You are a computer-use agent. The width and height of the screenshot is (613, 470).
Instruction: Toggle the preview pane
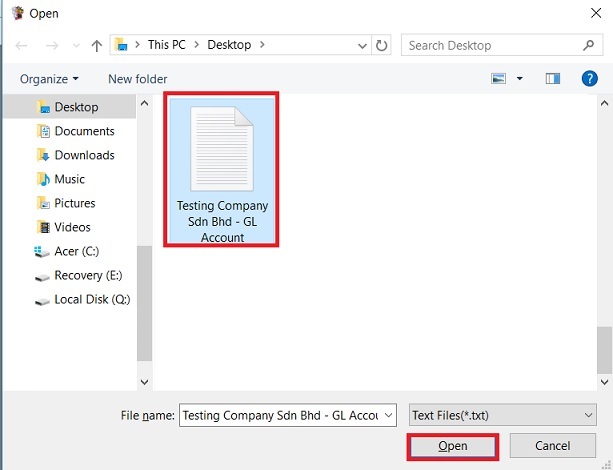coord(552,79)
